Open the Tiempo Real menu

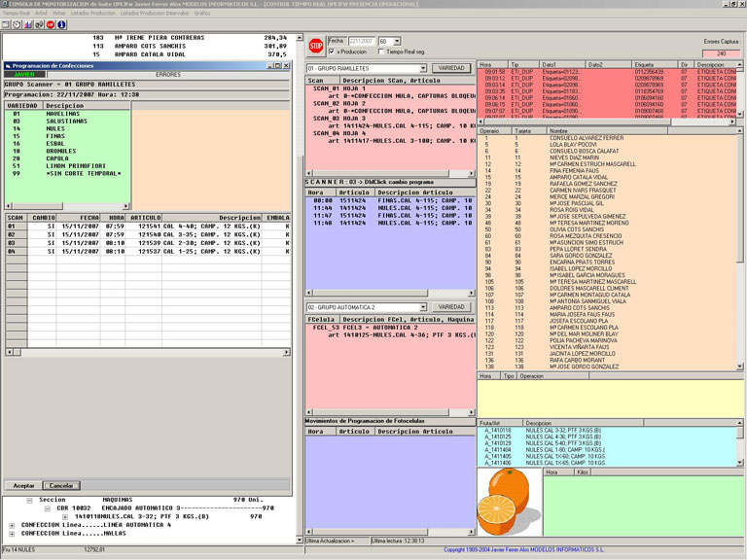[x=17, y=14]
